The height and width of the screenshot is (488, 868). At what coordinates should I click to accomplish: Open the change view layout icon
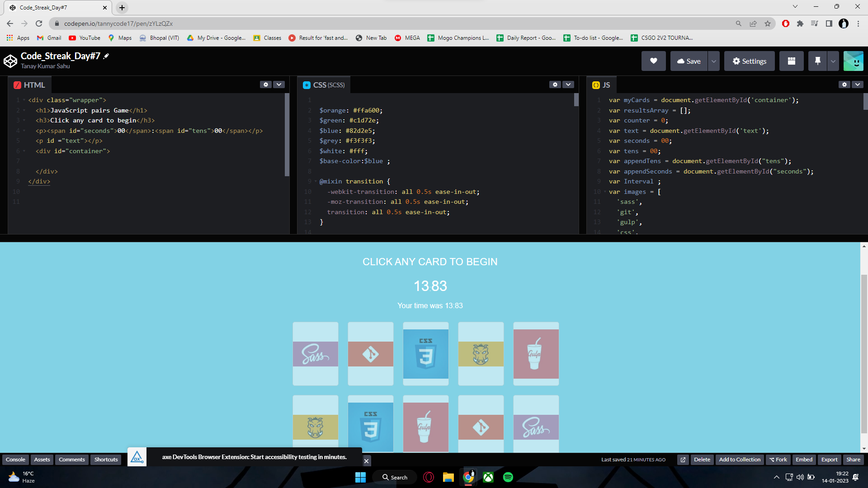(x=791, y=61)
